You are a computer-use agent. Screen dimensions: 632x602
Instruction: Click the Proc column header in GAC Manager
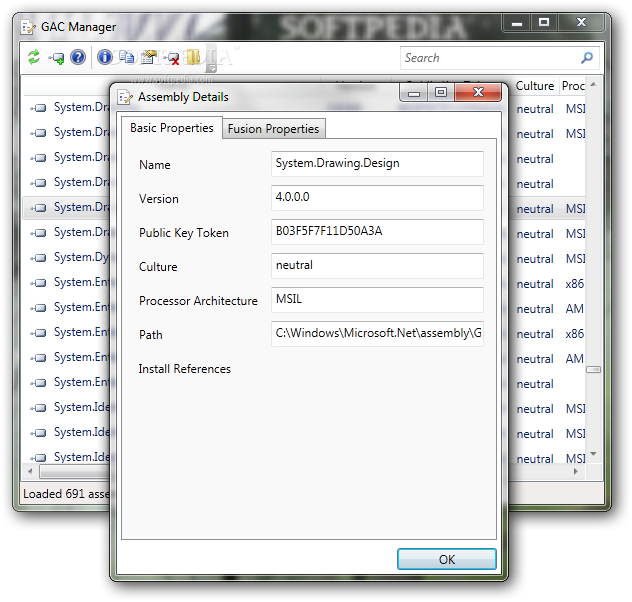click(x=573, y=86)
